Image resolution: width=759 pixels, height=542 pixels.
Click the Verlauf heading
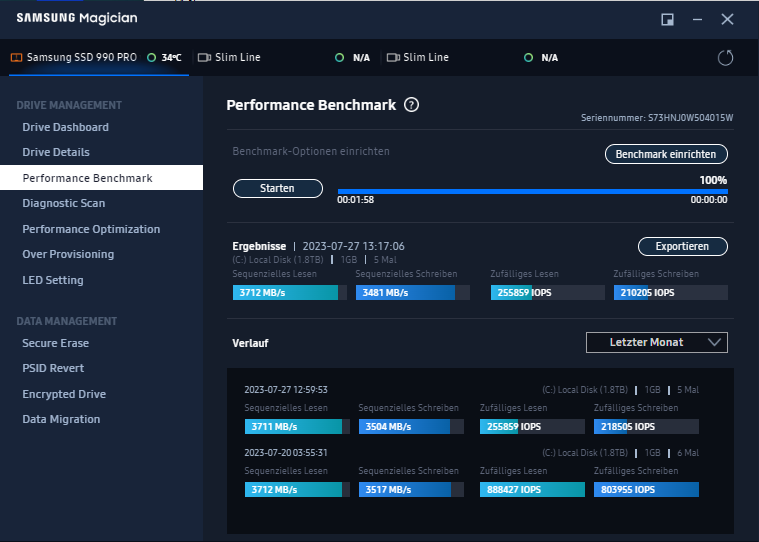pyautogui.click(x=250, y=343)
